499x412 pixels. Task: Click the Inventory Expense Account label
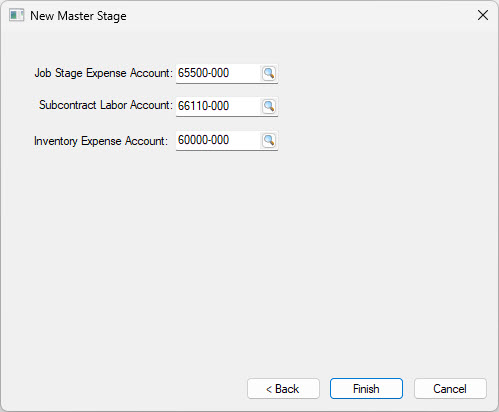click(101, 141)
